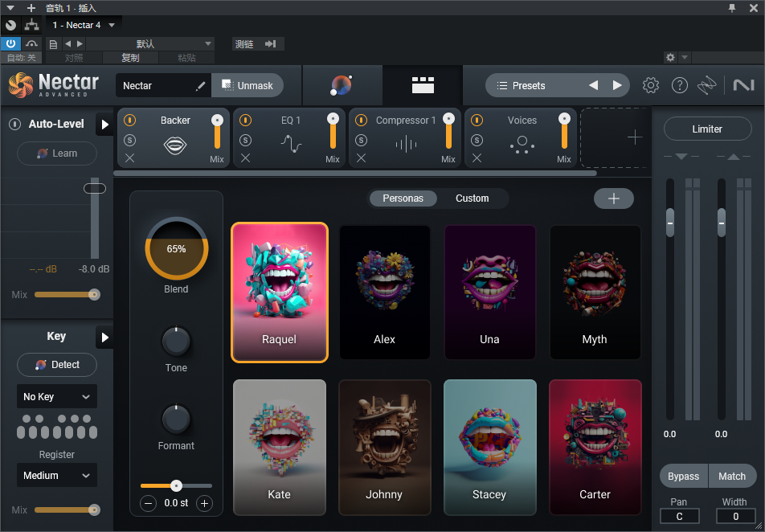
Task: Toggle the Bypass button
Action: (x=684, y=477)
